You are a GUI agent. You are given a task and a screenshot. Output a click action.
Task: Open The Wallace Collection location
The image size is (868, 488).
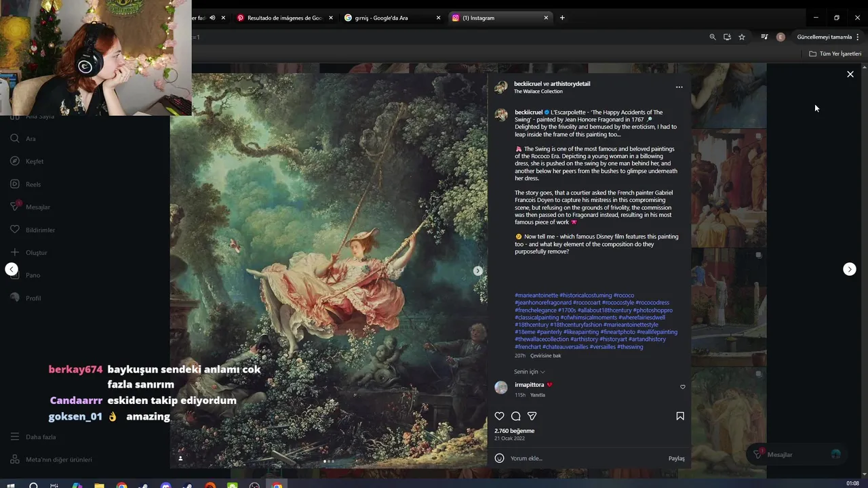[x=538, y=91]
